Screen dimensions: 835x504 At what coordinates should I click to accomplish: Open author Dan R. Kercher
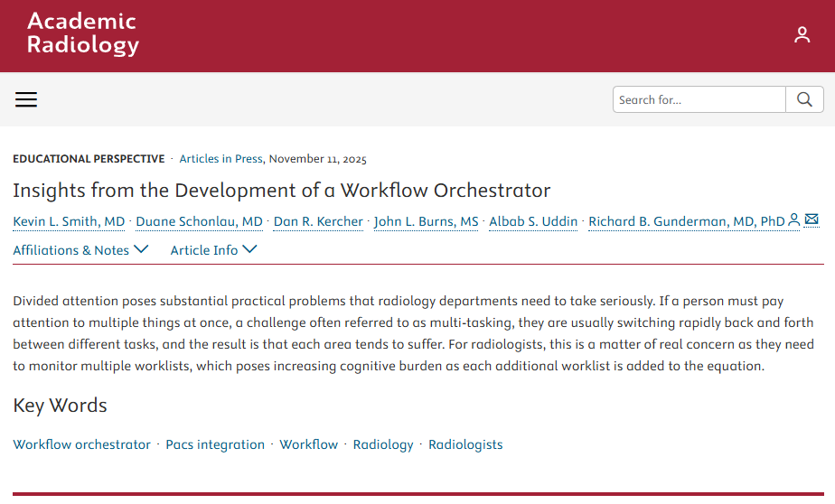[318, 221]
